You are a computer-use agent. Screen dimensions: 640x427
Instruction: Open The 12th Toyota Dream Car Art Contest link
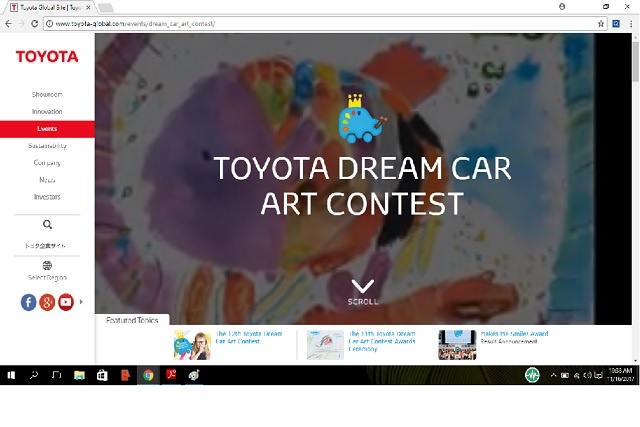(x=249, y=338)
